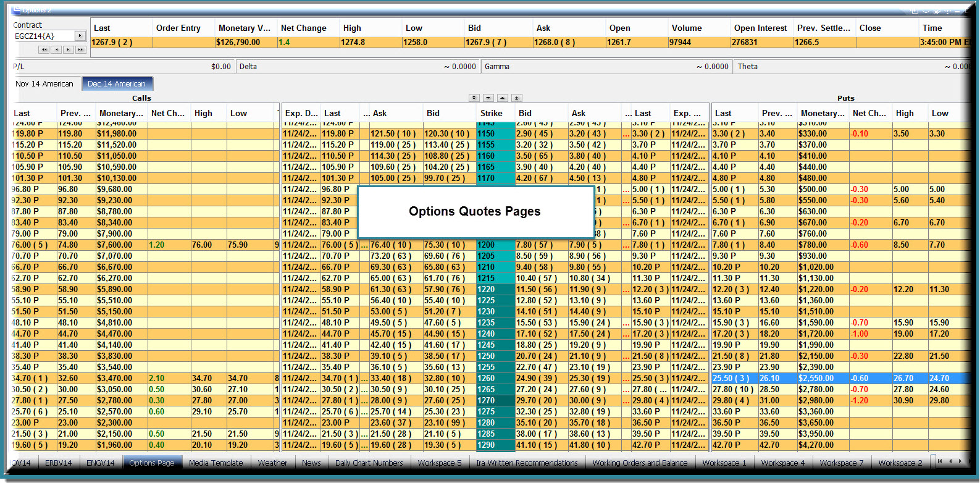Screen dimensions: 980x483
Task: Click the Volume column header
Action: tap(700, 28)
